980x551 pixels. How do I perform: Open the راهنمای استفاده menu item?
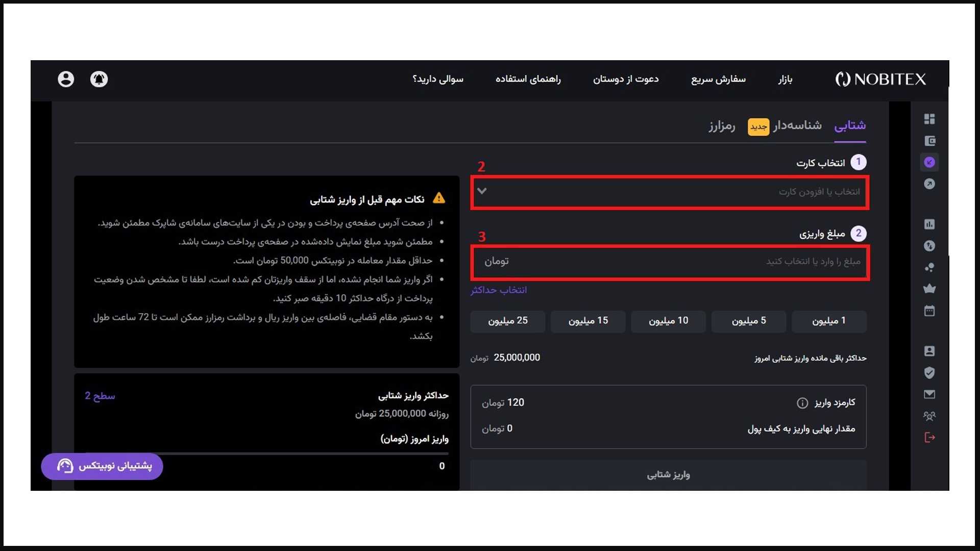pyautogui.click(x=528, y=79)
